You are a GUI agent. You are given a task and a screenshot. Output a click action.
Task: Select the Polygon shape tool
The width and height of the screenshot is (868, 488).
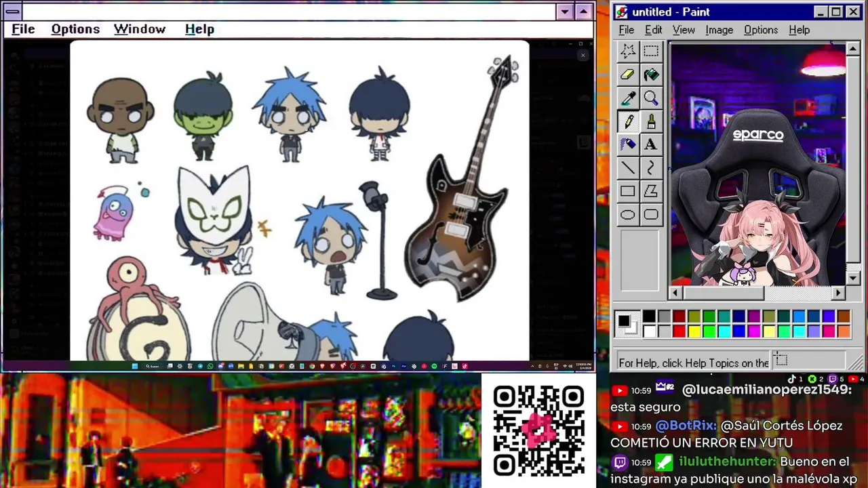click(651, 192)
